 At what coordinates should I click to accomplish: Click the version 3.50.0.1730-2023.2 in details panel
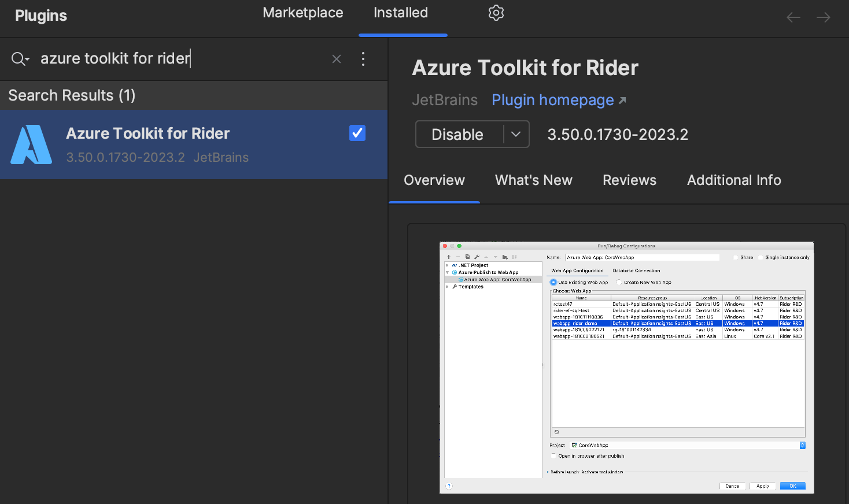618,134
